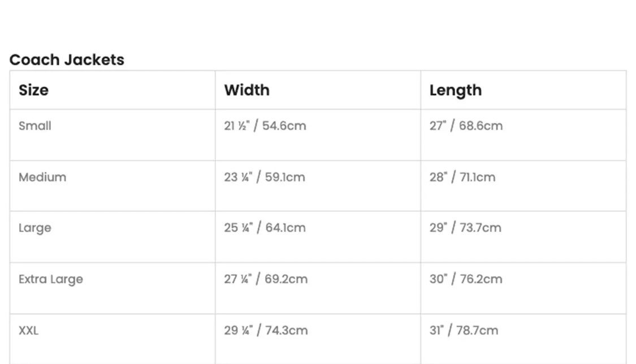Select the XXL width 74.3cm cell

pos(318,339)
